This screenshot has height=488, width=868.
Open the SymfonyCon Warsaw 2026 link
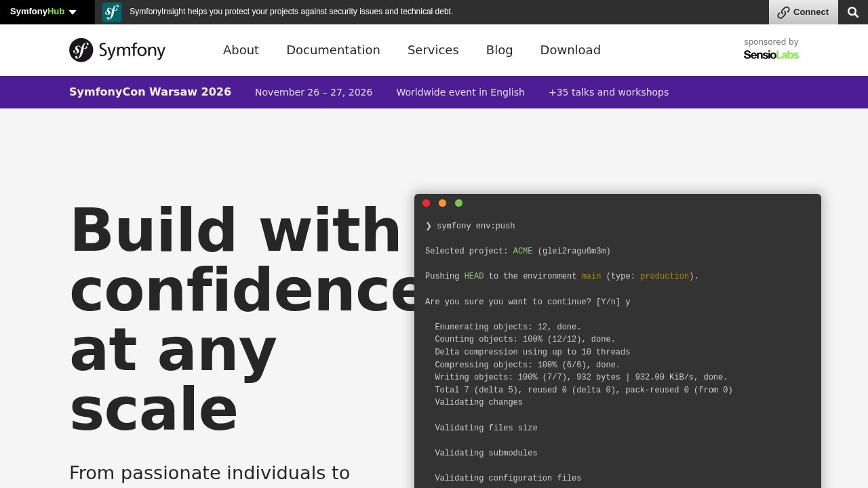150,92
